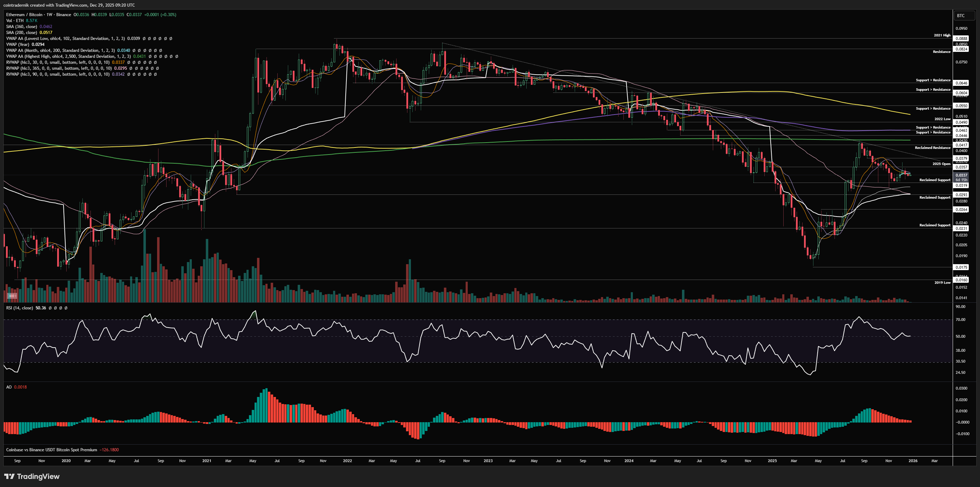Viewport: 980px width, 487px height.
Task: Click the 2025 Open level label
Action: pyautogui.click(x=941, y=164)
